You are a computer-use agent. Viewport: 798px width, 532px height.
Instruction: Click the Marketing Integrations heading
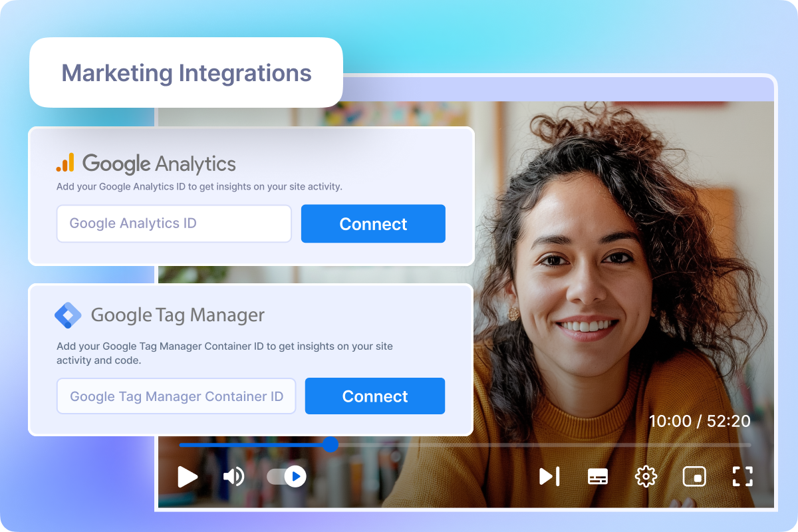pos(186,72)
